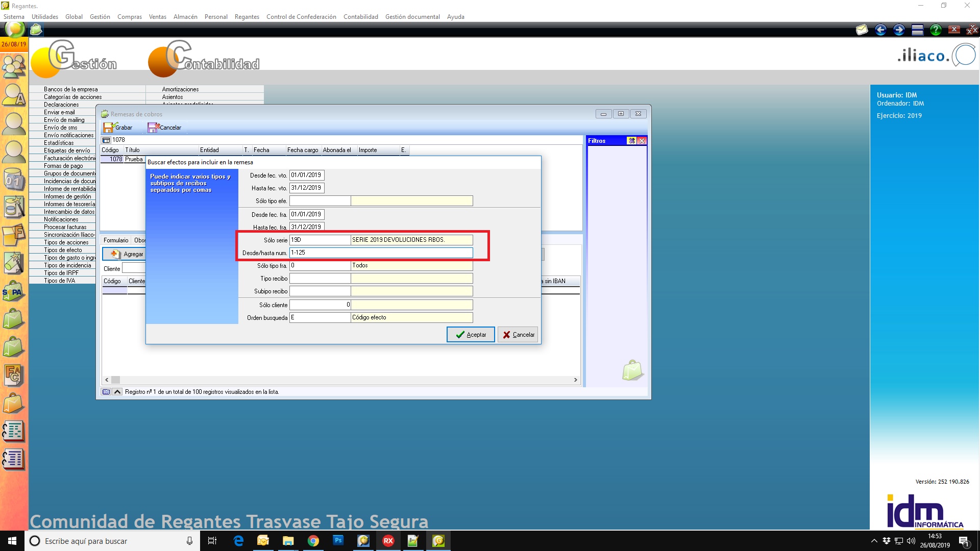This screenshot has width=980, height=551.
Task: Open Formas de pago entry
Action: (x=63, y=166)
